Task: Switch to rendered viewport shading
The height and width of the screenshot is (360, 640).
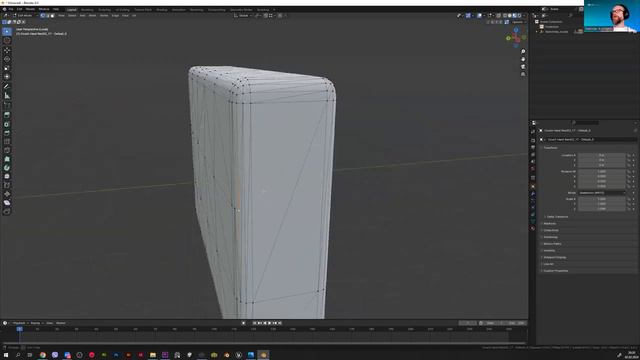Action: [x=519, y=16]
